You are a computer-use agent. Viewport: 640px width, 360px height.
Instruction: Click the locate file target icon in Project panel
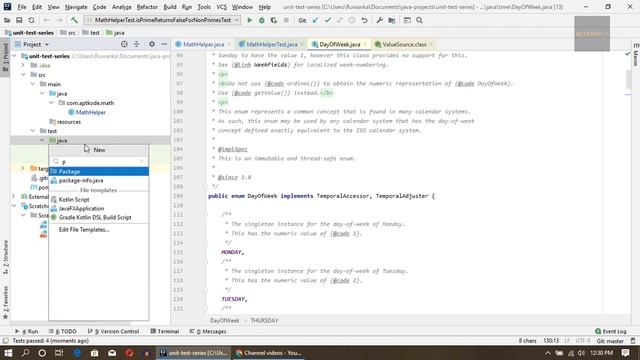coord(124,44)
